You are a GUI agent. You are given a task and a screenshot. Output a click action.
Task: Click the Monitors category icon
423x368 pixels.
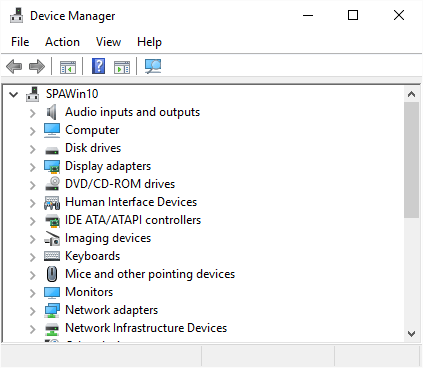(52, 292)
